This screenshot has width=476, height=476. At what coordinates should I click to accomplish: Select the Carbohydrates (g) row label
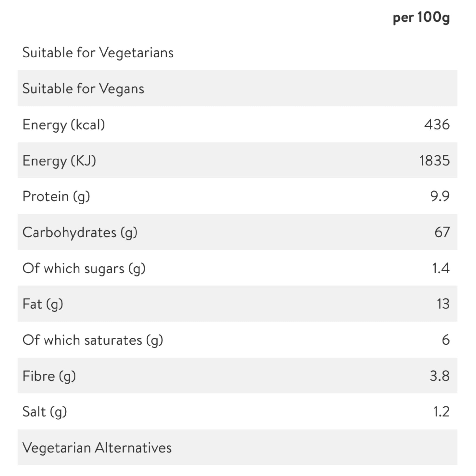(80, 233)
